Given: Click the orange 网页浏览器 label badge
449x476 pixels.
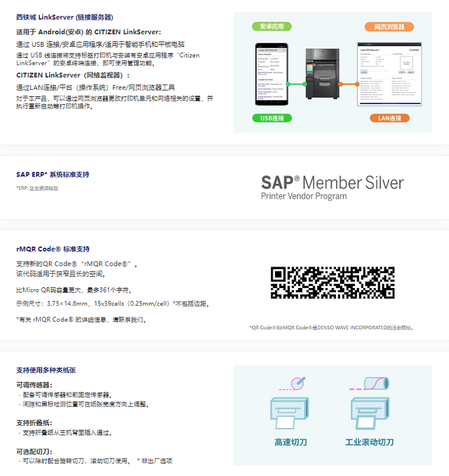Looking at the screenshot, I should pos(389,27).
